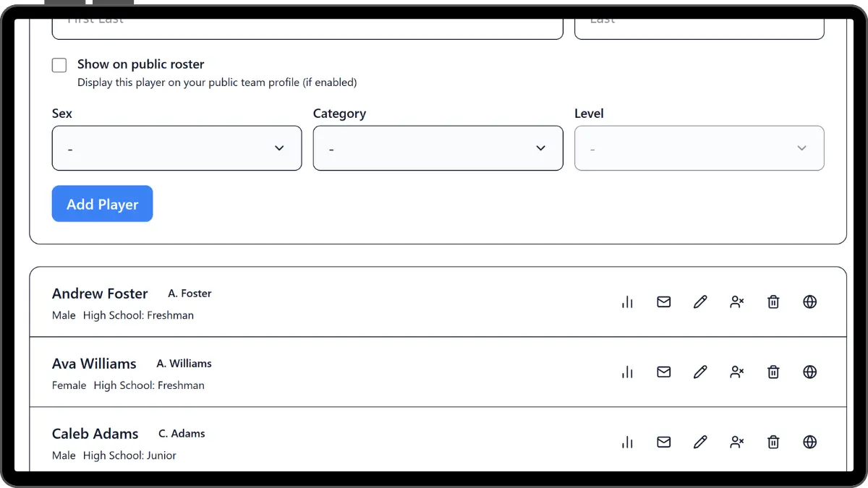Remove Ava Williams using the person-x icon
Viewport: 868px width, 488px height.
tap(736, 372)
